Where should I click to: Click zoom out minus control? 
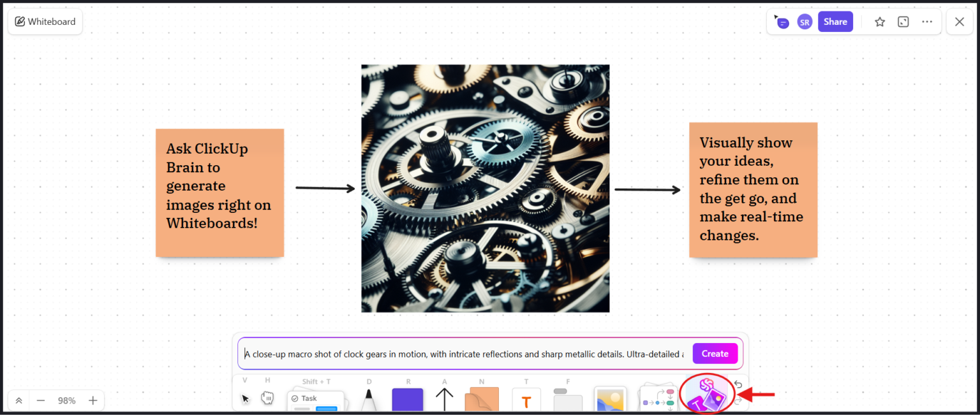click(41, 400)
